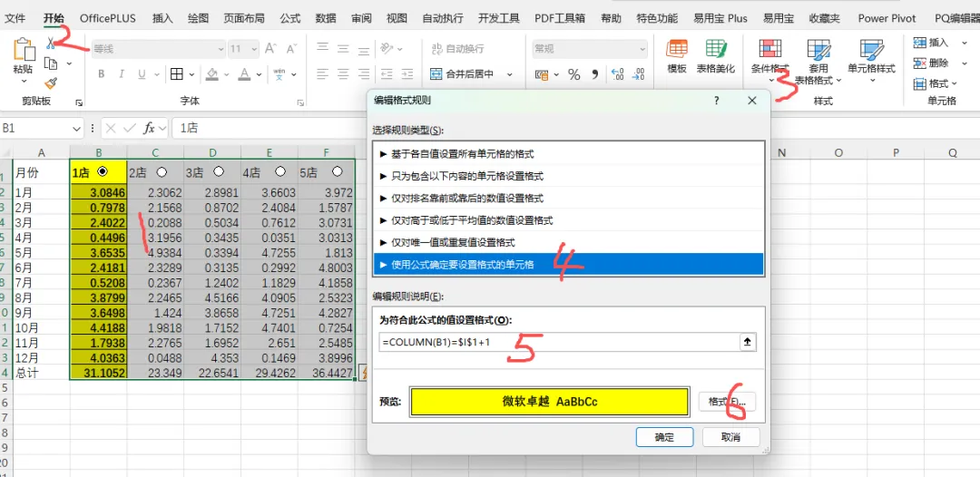The height and width of the screenshot is (477, 980).
Task: Click the dialog help question mark
Action: 717,100
